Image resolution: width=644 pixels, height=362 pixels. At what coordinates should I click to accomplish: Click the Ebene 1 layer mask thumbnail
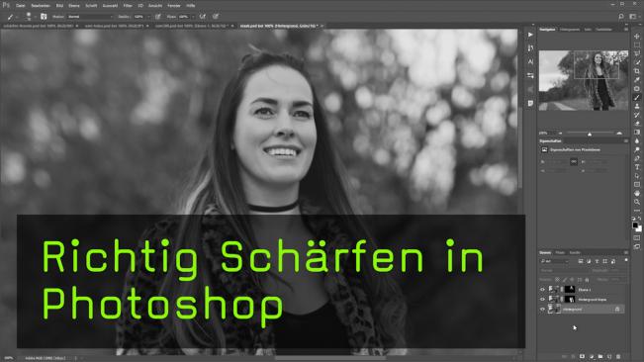(570, 290)
